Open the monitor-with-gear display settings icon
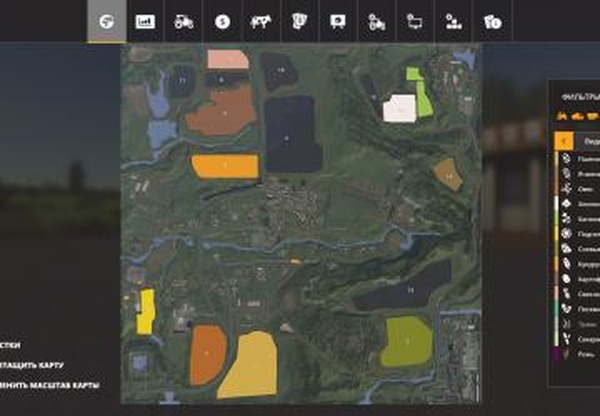The image size is (600, 416). (415, 21)
